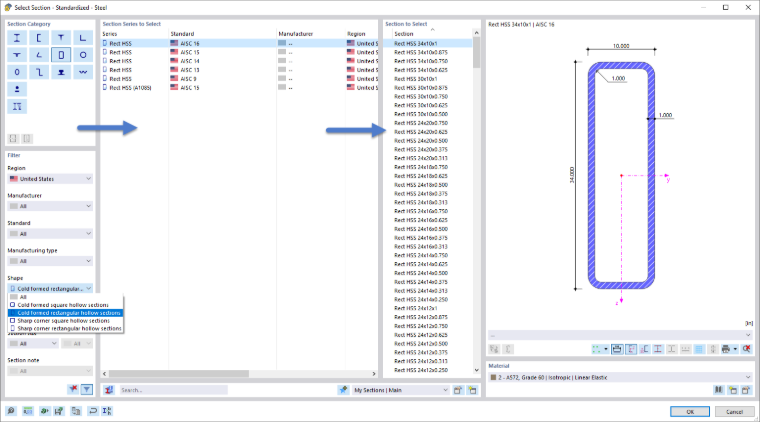Collapse the Shape dropdown showing Cold formed rectangular
The image size is (760, 422).
click(x=50, y=289)
